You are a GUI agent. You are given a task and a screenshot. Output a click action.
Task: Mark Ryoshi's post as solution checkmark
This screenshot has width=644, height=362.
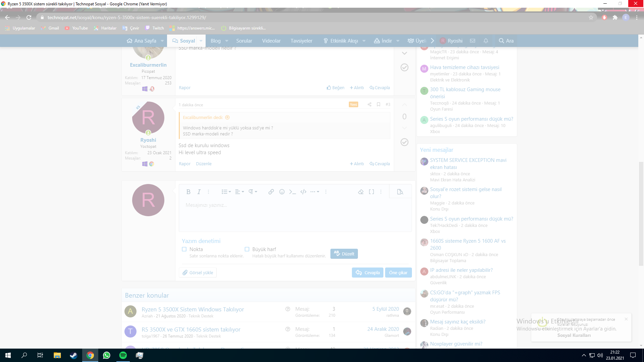405,142
